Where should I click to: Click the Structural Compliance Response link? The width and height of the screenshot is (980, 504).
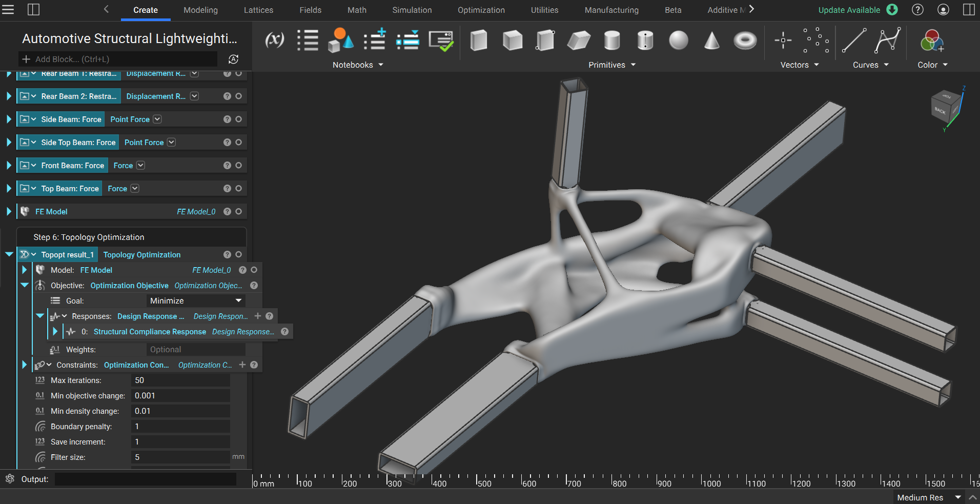coord(150,332)
